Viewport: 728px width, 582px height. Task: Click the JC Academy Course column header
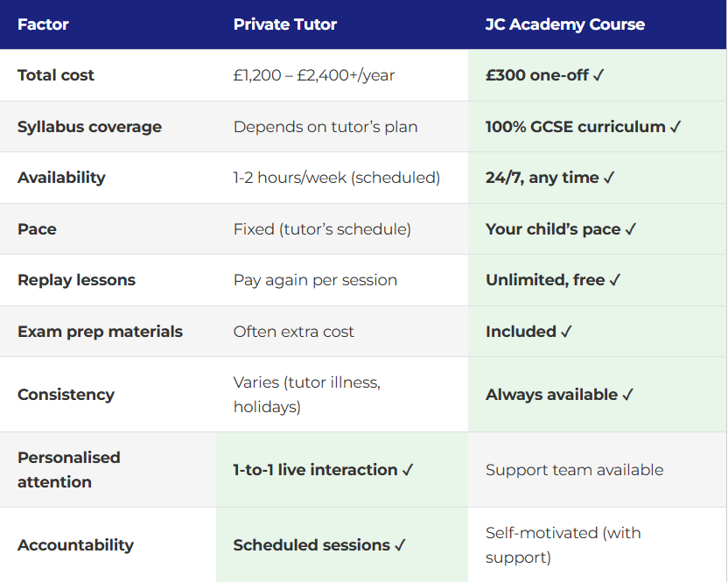pyautogui.click(x=565, y=25)
